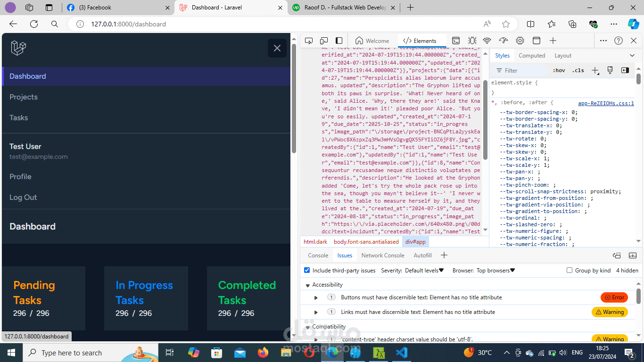Click the Laravel logo in the app header
Viewport: 644px width, 362px height.
[18, 48]
